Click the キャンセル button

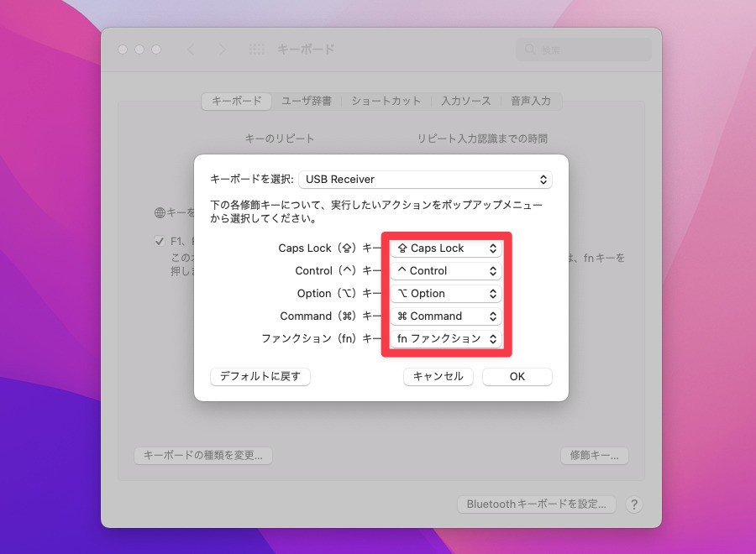pyautogui.click(x=438, y=376)
